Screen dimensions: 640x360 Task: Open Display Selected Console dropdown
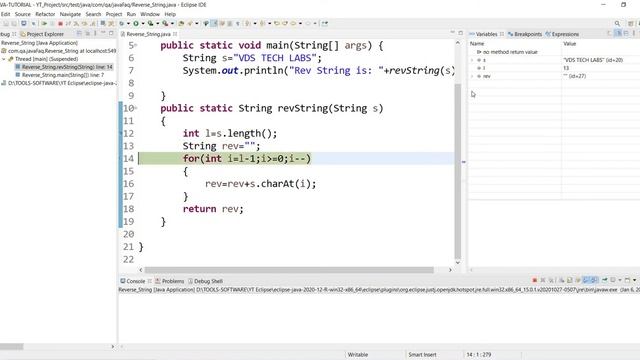(620, 280)
